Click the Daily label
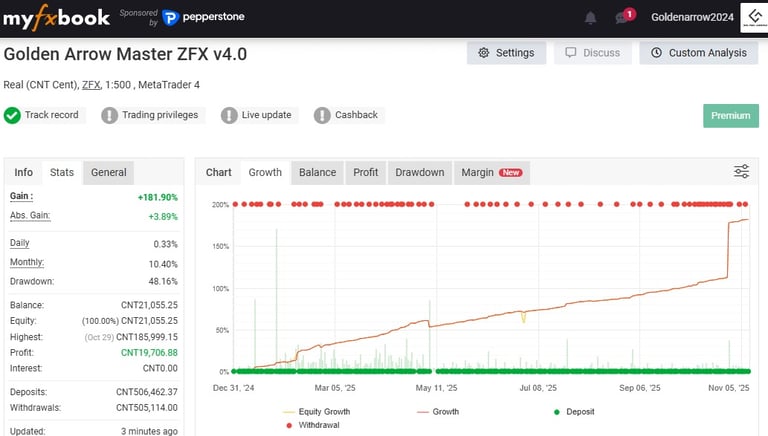Screen dimensions: 768x436 point(20,243)
